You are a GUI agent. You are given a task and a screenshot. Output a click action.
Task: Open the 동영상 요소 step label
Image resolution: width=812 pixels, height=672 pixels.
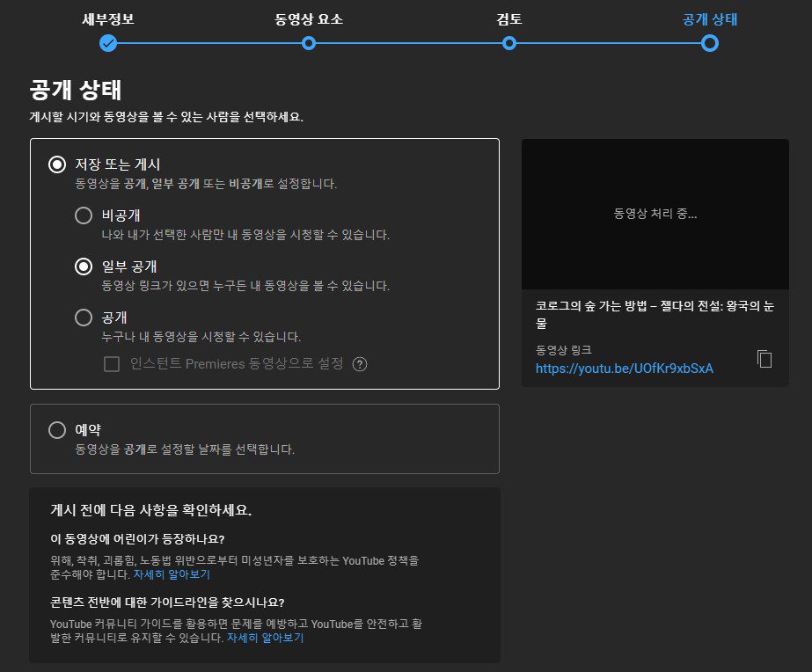(x=309, y=19)
